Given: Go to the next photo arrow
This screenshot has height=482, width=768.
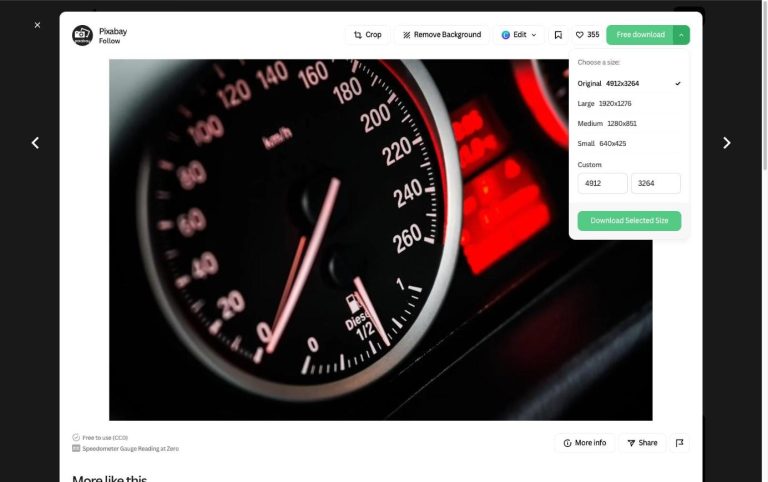Looking at the screenshot, I should 726,143.
